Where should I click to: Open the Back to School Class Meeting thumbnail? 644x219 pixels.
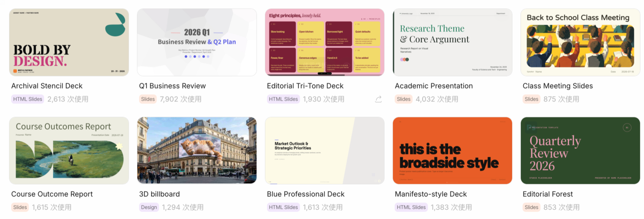(x=580, y=42)
